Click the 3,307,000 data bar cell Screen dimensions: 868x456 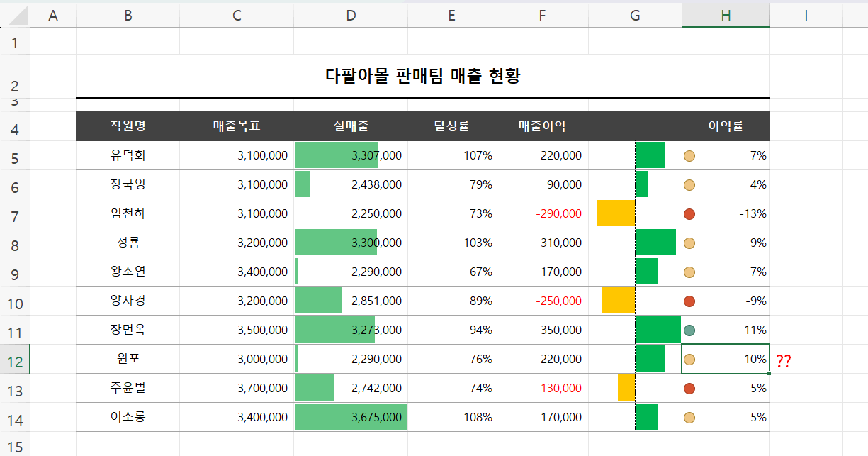pyautogui.click(x=351, y=155)
